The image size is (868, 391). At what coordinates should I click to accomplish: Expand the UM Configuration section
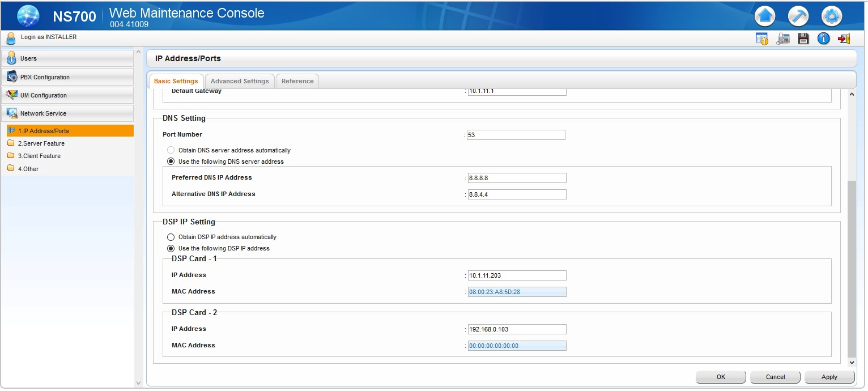click(67, 95)
